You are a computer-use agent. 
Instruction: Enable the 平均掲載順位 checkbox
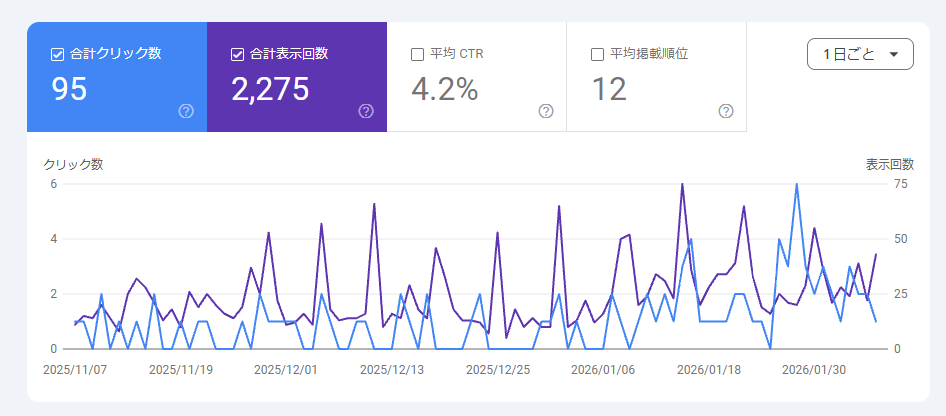(597, 54)
